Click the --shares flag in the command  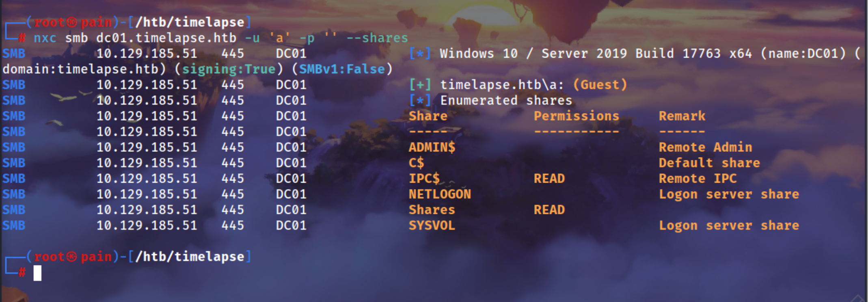point(377,38)
